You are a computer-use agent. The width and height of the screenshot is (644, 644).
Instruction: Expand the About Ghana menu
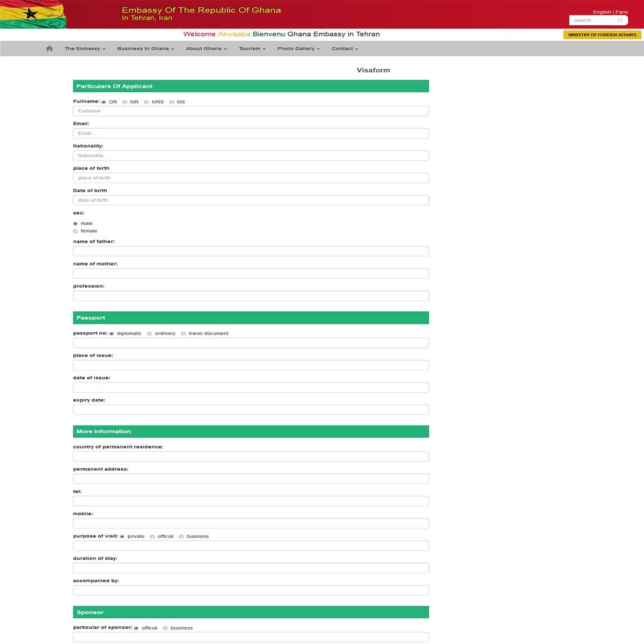(x=206, y=48)
